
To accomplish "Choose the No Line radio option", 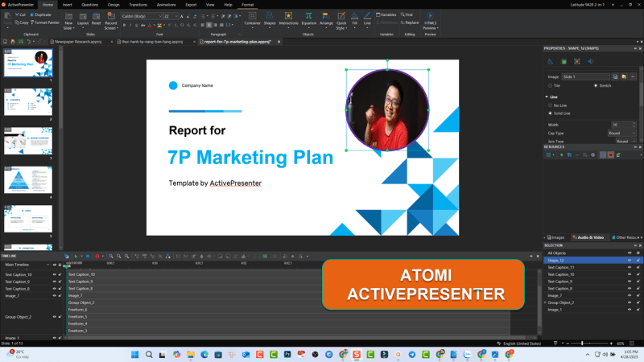I will [549, 105].
